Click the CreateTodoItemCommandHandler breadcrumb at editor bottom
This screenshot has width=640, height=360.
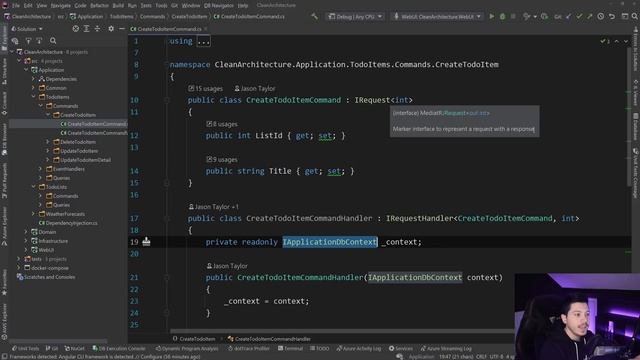(269, 339)
